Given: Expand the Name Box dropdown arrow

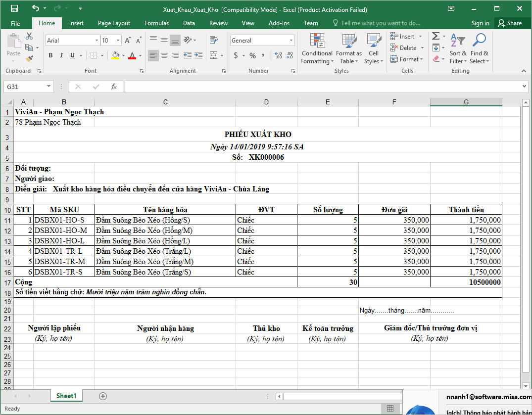Looking at the screenshot, I should pyautogui.click(x=48, y=87).
